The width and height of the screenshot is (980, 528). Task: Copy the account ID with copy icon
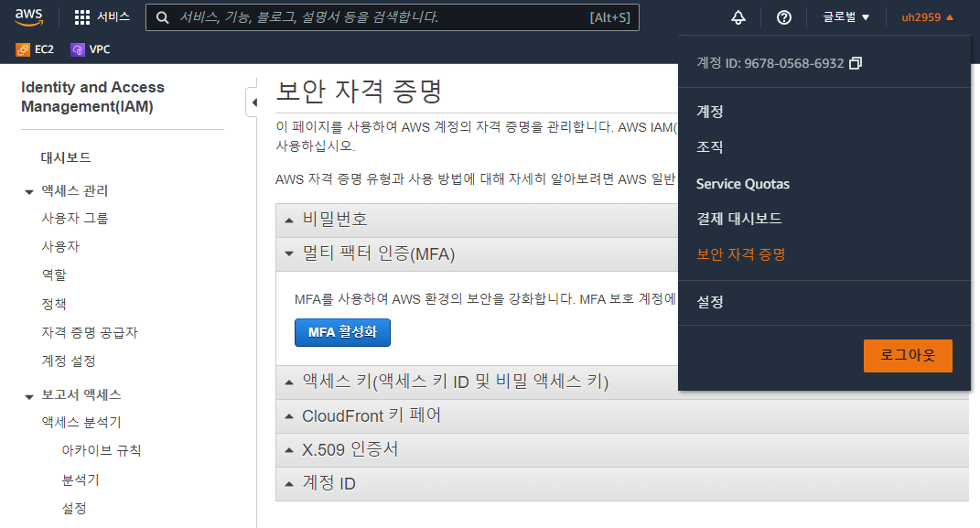pyautogui.click(x=856, y=63)
